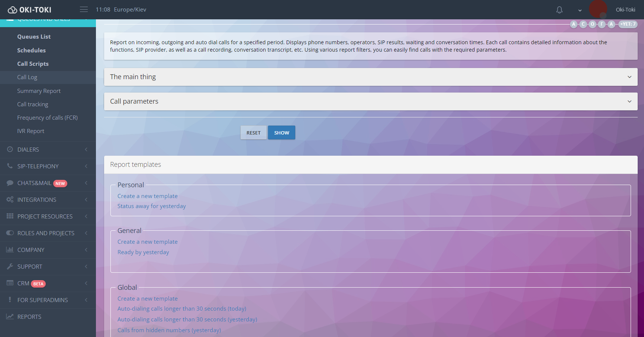This screenshot has height=337, width=644.
Task: Open the dropdown arrow beside the avatar
Action: click(x=580, y=10)
